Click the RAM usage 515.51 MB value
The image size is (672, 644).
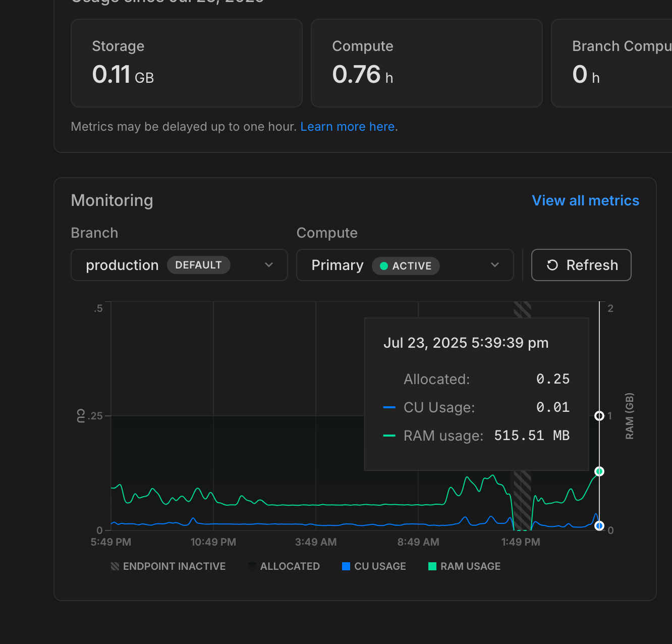pos(532,436)
